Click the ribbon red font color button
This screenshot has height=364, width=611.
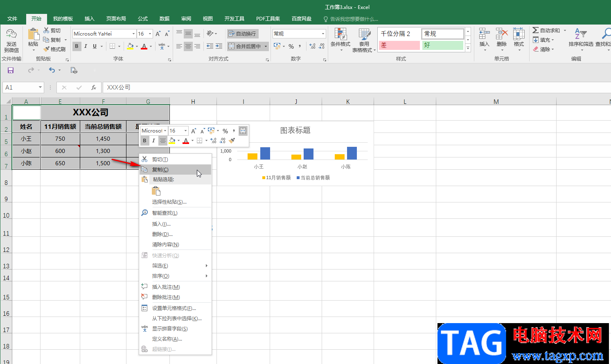(144, 46)
